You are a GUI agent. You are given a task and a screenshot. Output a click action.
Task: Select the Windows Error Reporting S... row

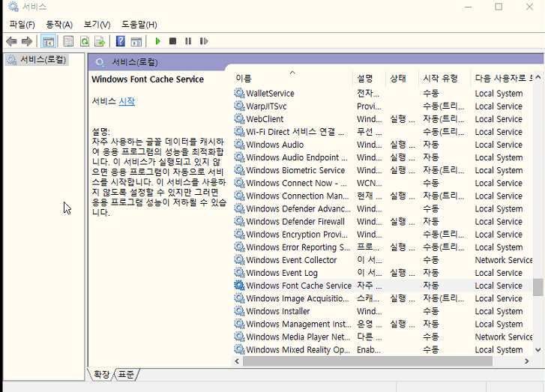point(382,247)
